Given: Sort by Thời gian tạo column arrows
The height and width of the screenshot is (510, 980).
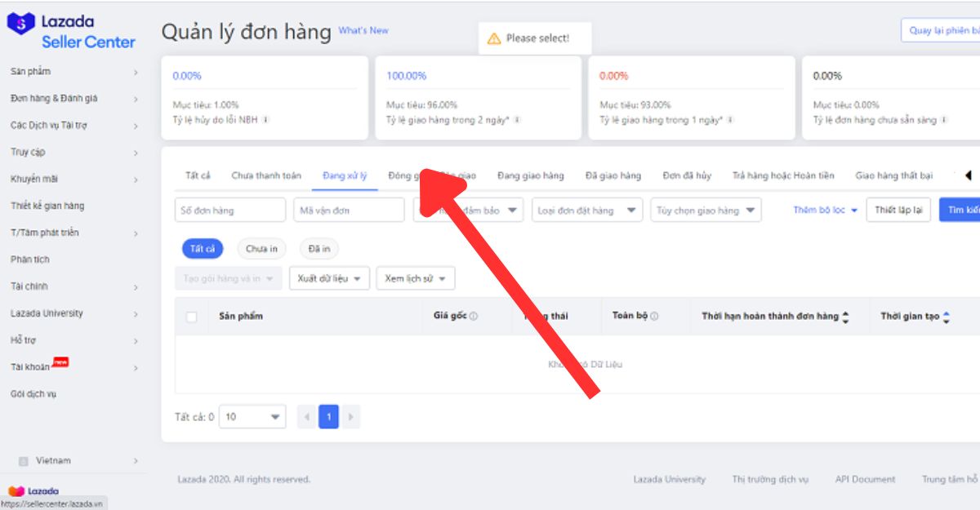Looking at the screenshot, I should coord(946,317).
